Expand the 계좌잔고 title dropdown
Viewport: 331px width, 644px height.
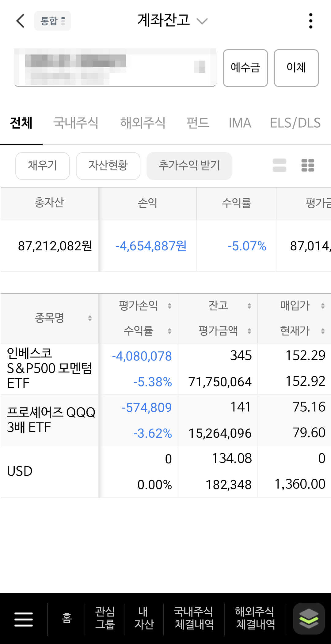click(x=202, y=21)
